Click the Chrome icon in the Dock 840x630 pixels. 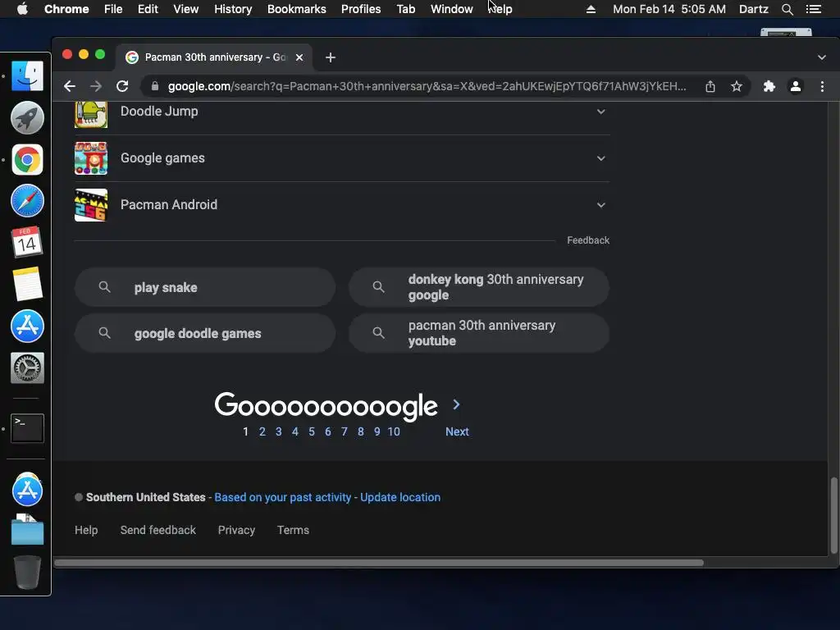tap(27, 159)
